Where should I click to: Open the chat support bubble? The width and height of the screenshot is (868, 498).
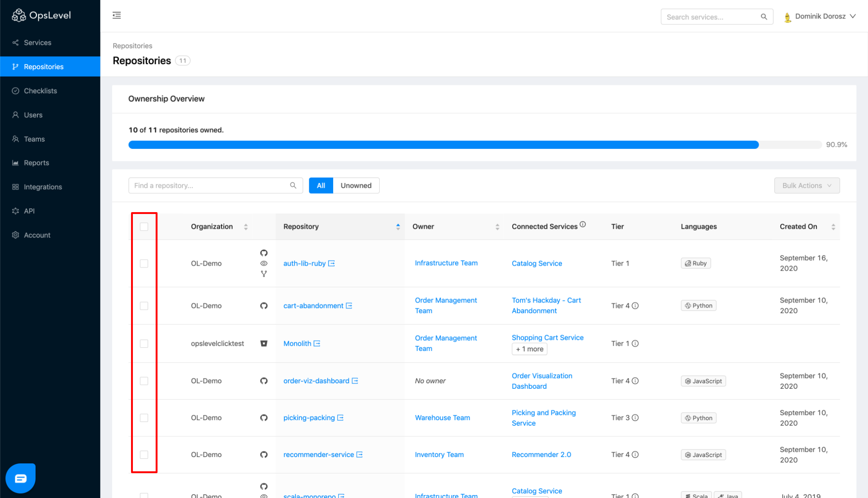21,478
